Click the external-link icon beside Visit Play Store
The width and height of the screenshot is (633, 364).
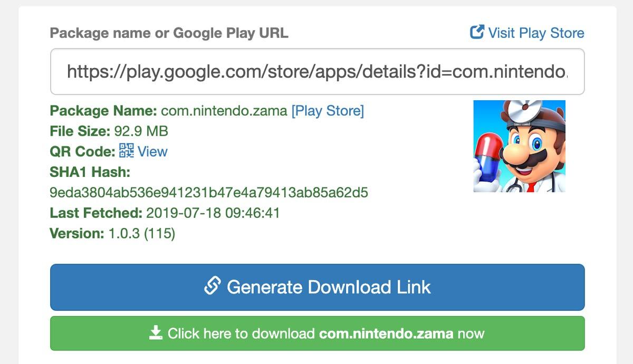click(477, 33)
